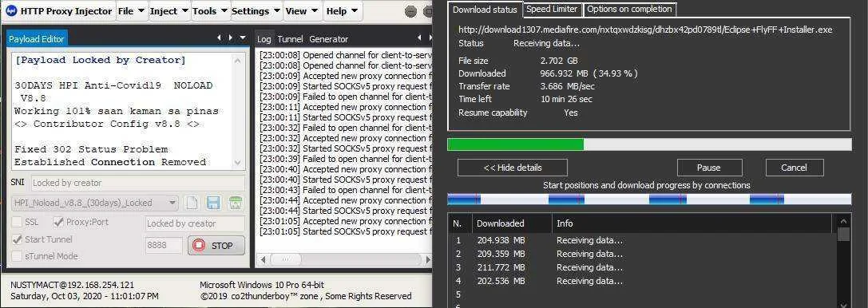
Task: Select connection row with 211.772 MB
Action: click(x=642, y=267)
